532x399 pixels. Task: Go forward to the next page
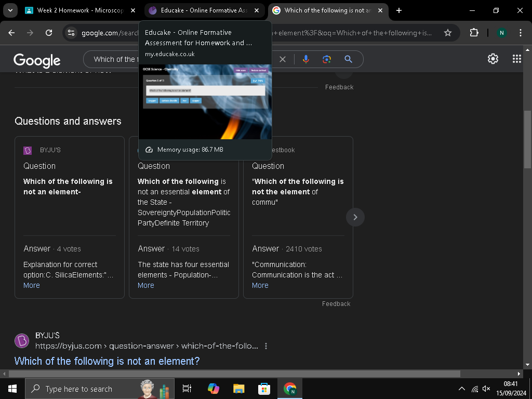click(30, 33)
